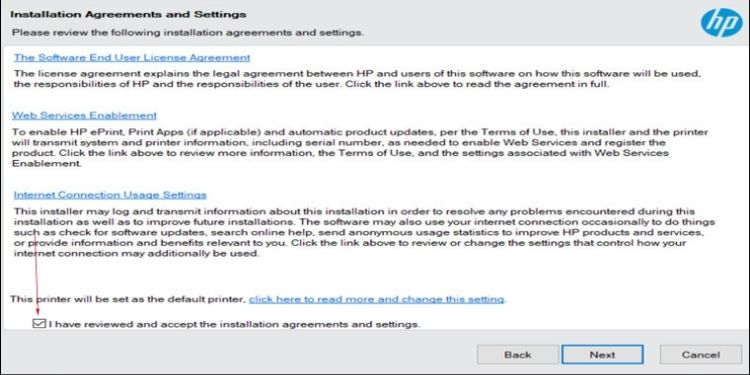Open The Software End User License Agreement
Image resolution: width=750 pixels, height=375 pixels.
pyautogui.click(x=132, y=57)
